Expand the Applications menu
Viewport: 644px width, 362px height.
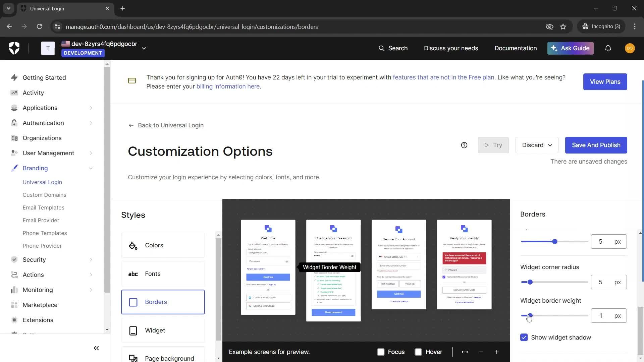(x=91, y=108)
